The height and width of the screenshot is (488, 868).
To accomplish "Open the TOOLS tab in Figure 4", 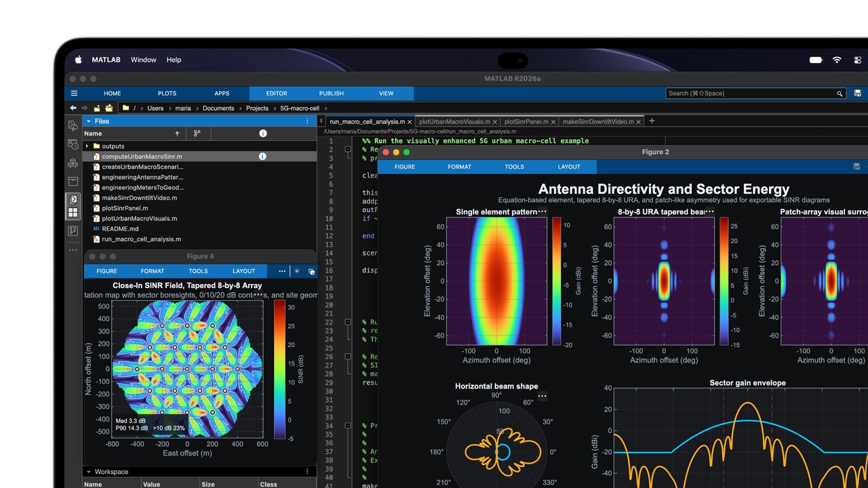I will (x=198, y=271).
